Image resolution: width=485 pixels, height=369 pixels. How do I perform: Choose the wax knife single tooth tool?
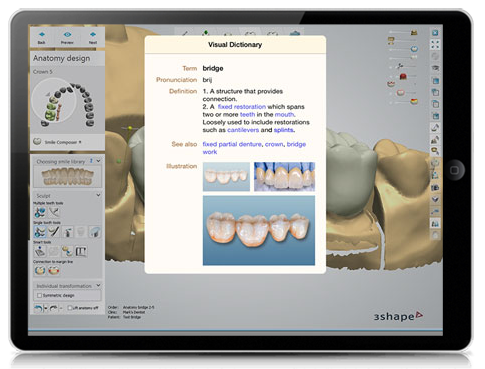54,231
